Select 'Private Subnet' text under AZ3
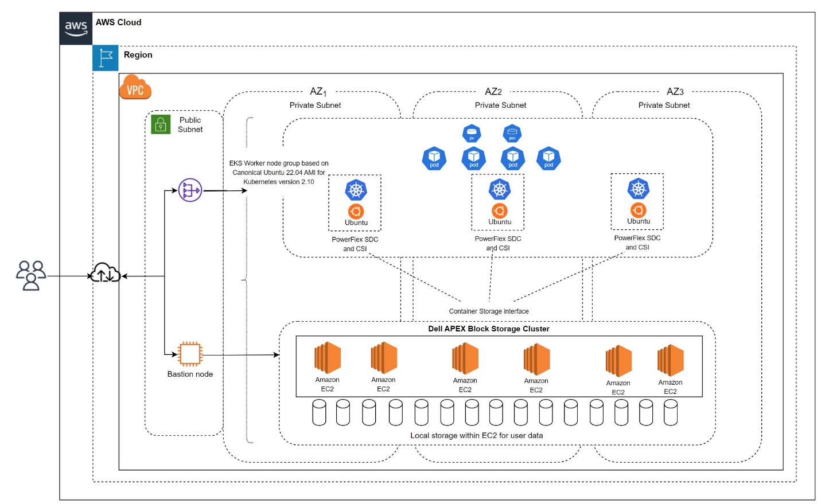This screenshot has height=504, width=821. (x=664, y=105)
